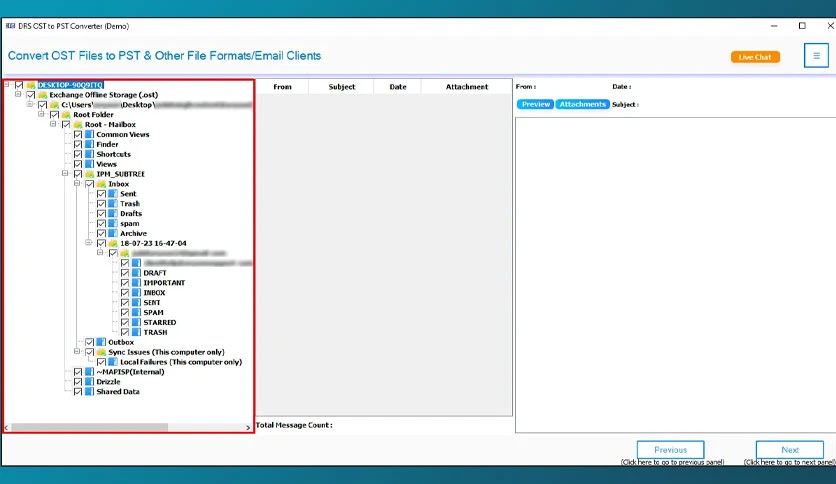Toggle the uppercase DRAFT folder checkbox

[x=125, y=272]
